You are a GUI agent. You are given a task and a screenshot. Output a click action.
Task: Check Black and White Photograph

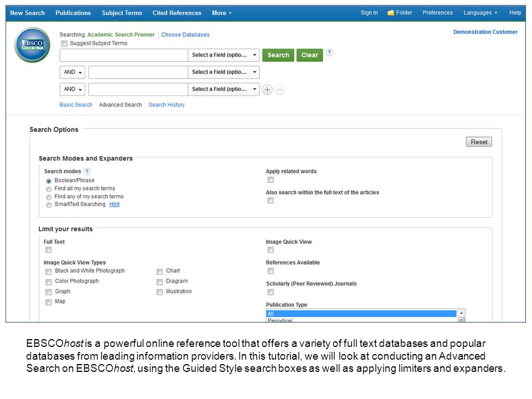(49, 272)
